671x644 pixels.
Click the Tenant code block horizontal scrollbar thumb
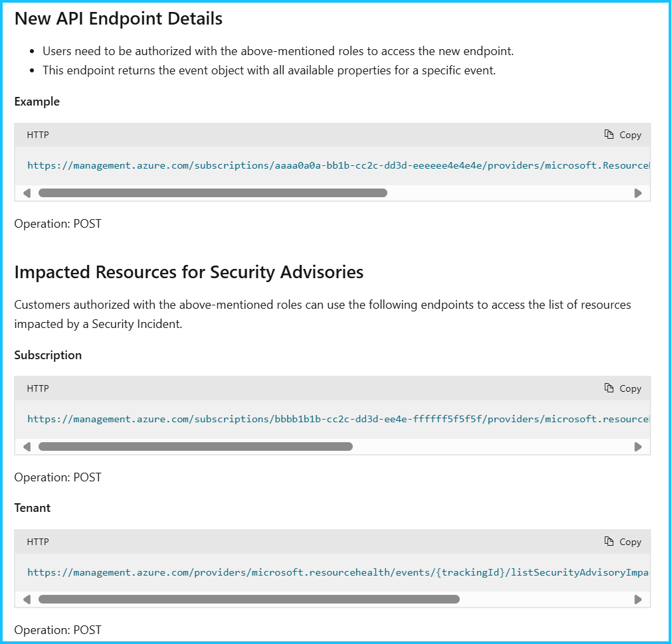click(x=249, y=600)
